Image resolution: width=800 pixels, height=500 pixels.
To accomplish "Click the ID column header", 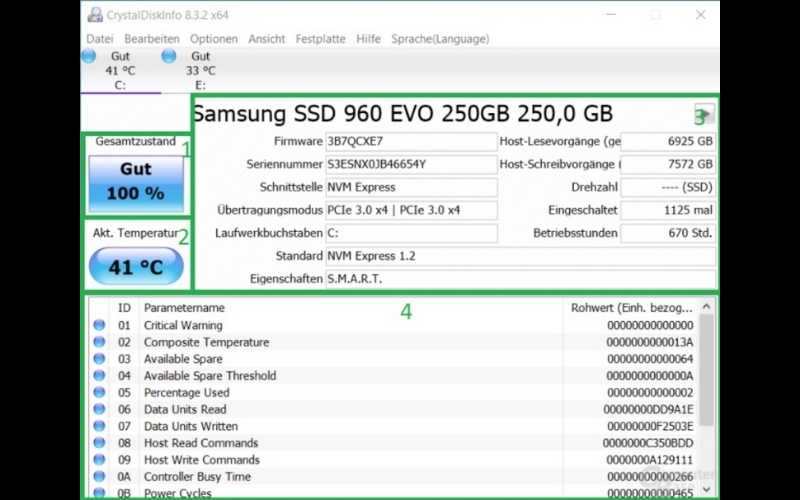I will coord(124,308).
